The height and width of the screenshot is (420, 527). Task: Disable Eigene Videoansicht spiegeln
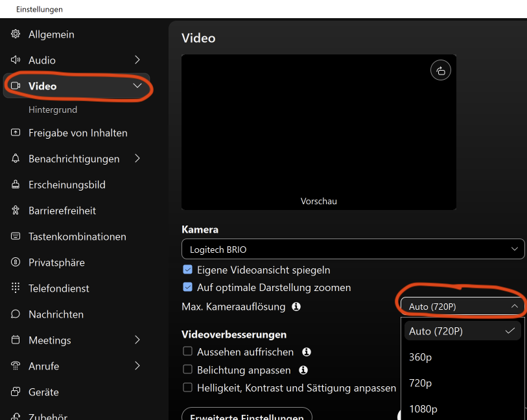pyautogui.click(x=188, y=268)
